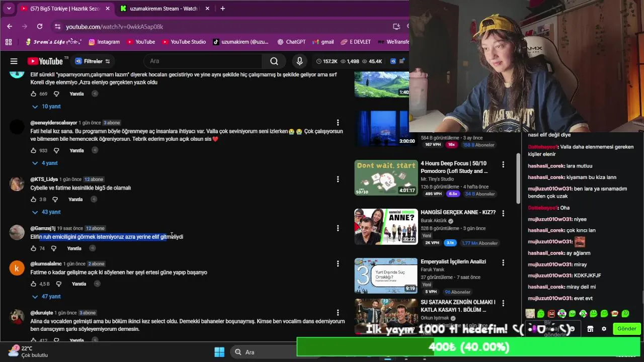This screenshot has height=362, width=644.
Task: Insert the red angry face emote
Action: click(551, 314)
